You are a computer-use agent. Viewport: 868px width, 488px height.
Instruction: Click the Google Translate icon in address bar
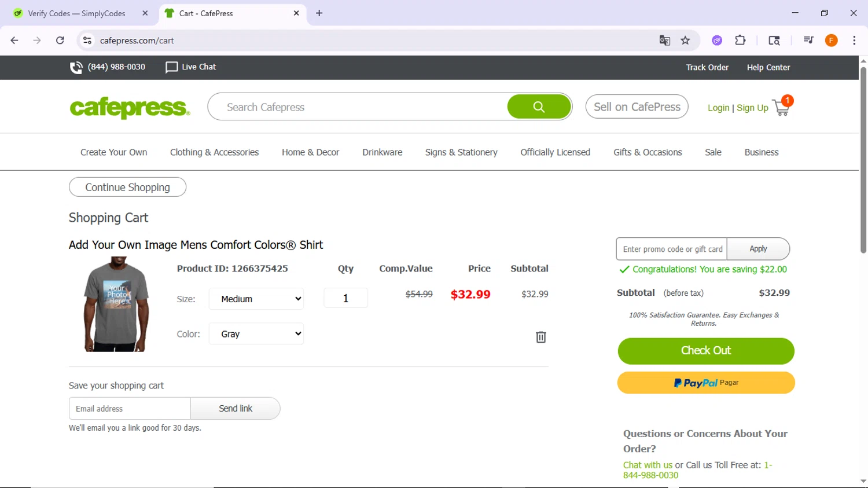664,41
